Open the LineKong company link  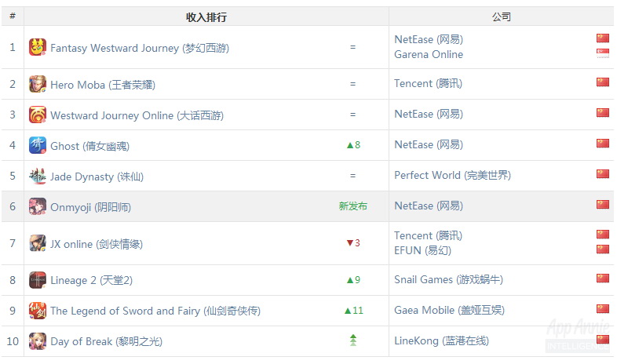[x=441, y=340]
